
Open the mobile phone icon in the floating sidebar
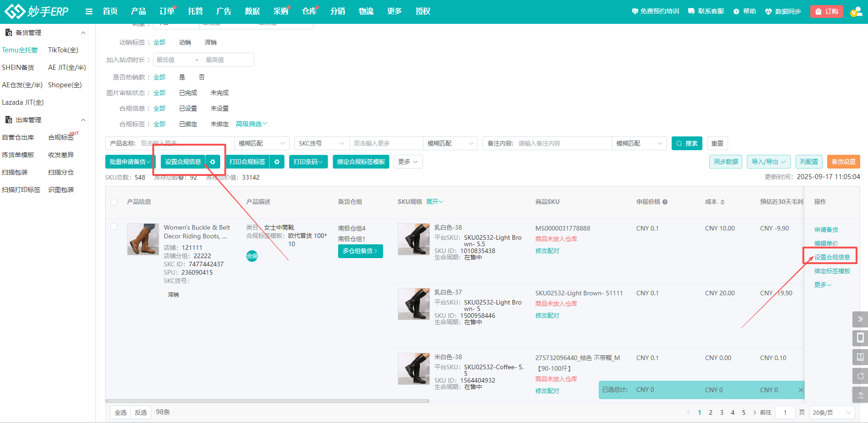[x=860, y=338]
